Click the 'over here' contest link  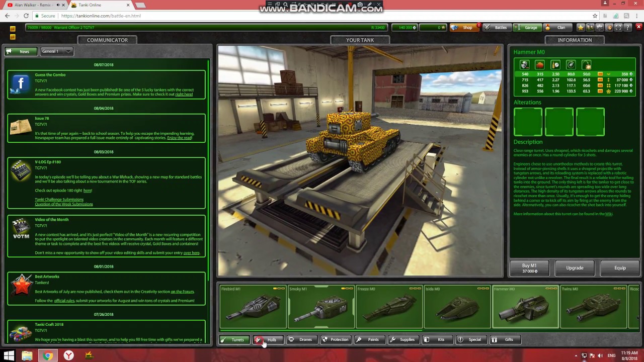[191, 253]
